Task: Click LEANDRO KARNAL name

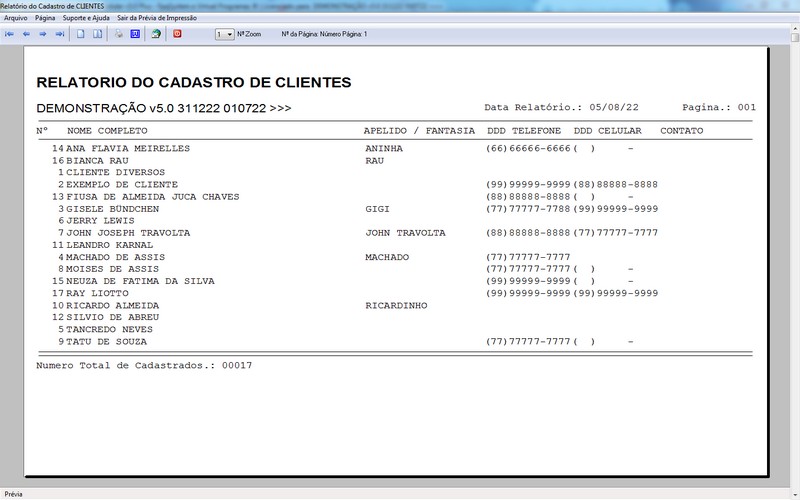Action: [110, 245]
